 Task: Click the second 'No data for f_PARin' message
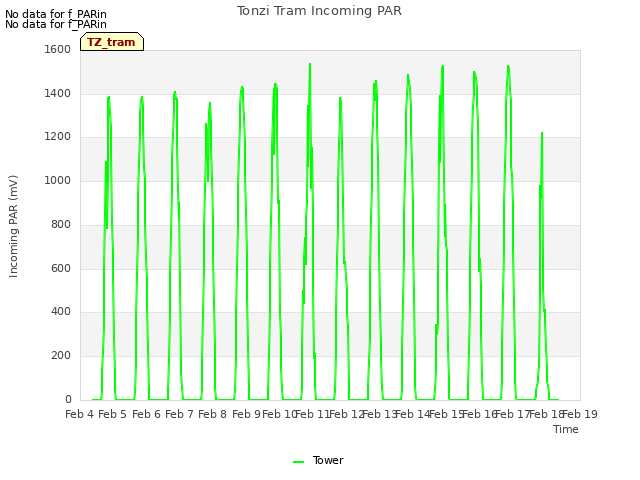56,24
